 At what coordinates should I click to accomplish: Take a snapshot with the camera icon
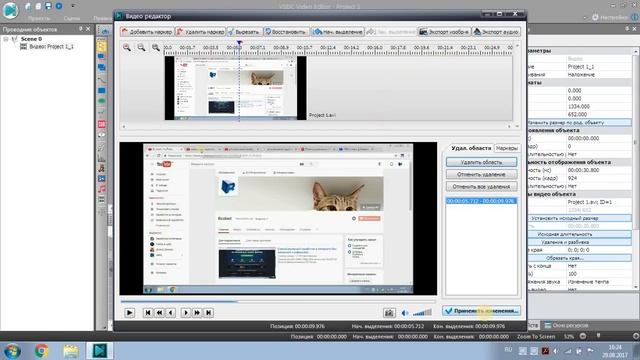click(x=389, y=313)
